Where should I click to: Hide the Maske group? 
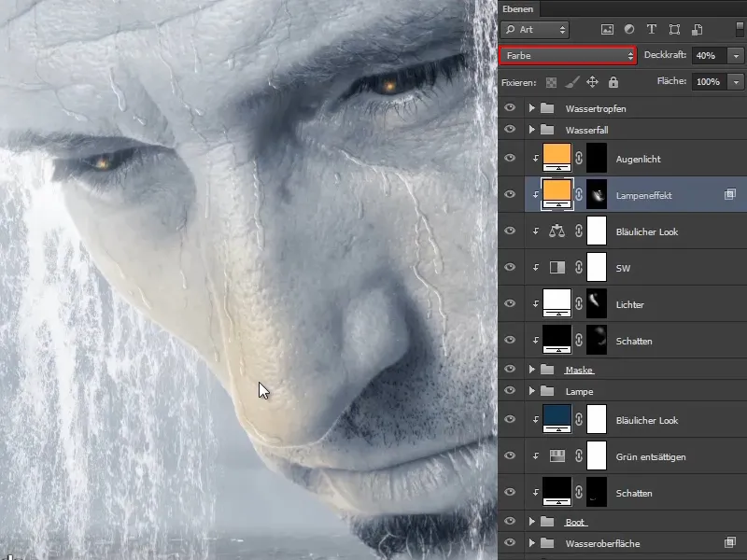click(510, 369)
